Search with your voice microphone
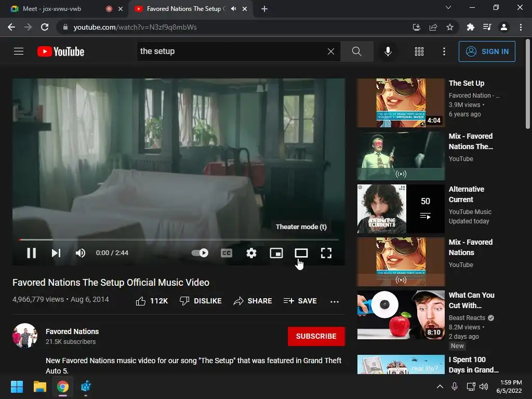Viewport: 532px width, 399px height. point(388,51)
